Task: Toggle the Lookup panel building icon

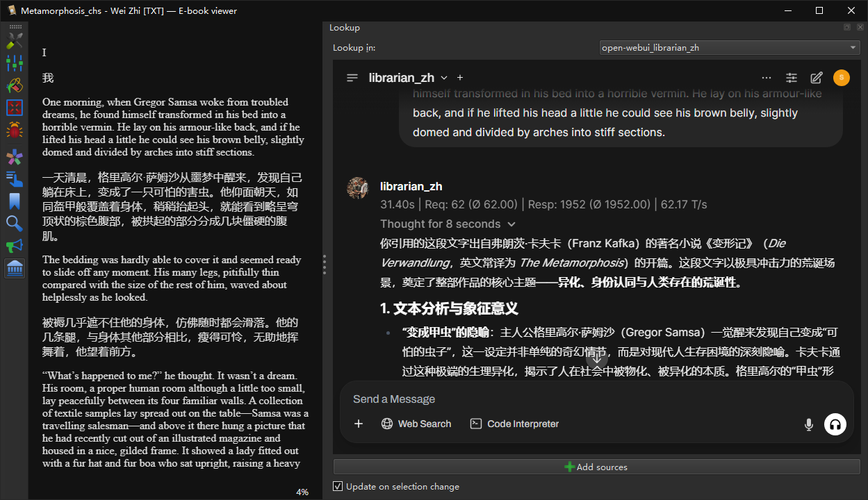Action: click(15, 268)
